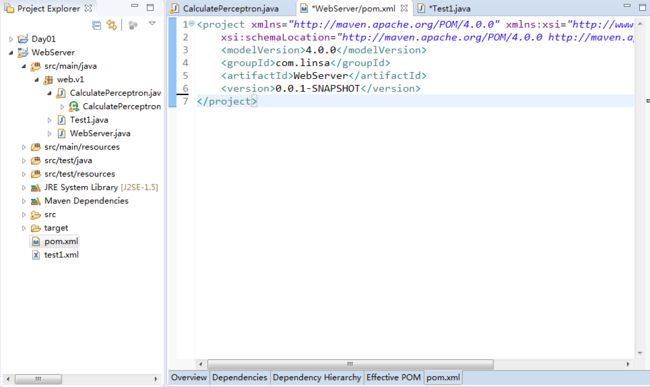Click the JRE System Library icon

tap(36, 188)
